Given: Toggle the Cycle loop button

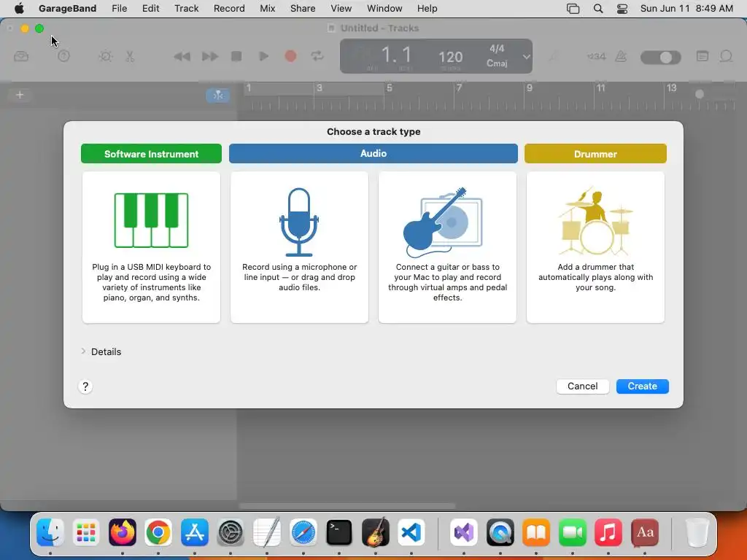Looking at the screenshot, I should click(317, 56).
